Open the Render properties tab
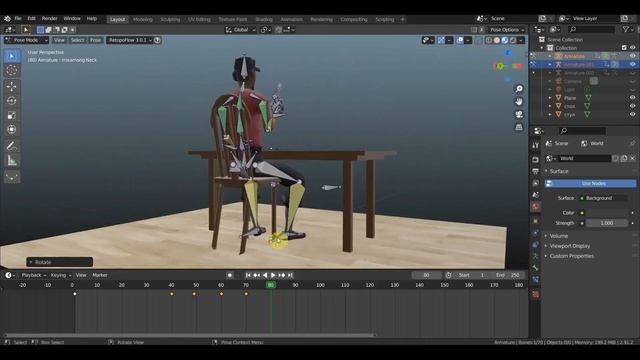 pyautogui.click(x=536, y=160)
